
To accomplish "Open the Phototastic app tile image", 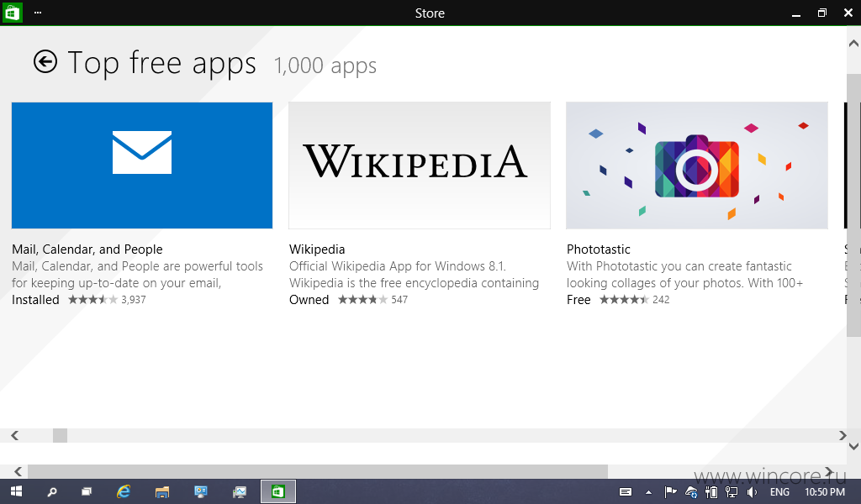I will coord(697,165).
